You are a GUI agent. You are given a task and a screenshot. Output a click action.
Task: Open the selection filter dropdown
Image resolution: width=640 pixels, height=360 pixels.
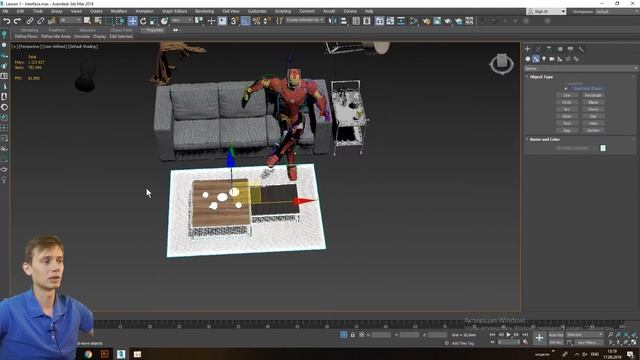[71, 20]
